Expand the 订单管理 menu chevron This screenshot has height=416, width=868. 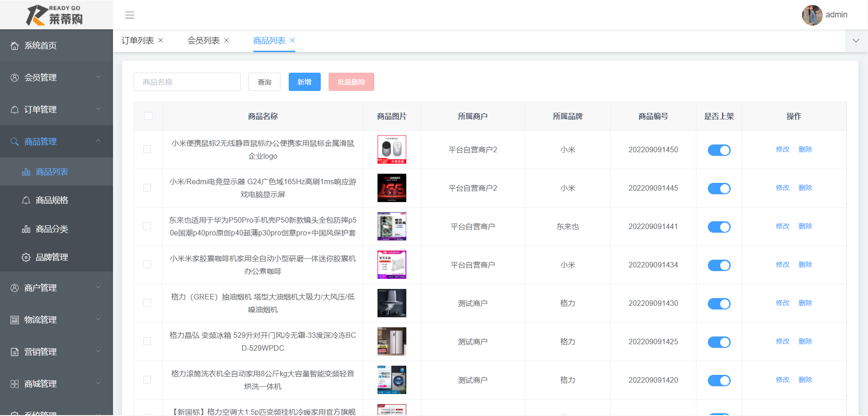[x=98, y=109]
